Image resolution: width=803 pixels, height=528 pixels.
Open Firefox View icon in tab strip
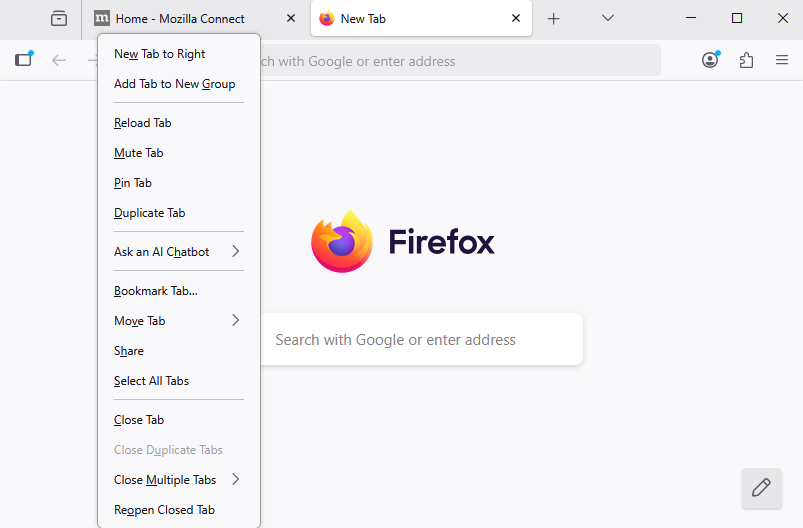pos(59,19)
